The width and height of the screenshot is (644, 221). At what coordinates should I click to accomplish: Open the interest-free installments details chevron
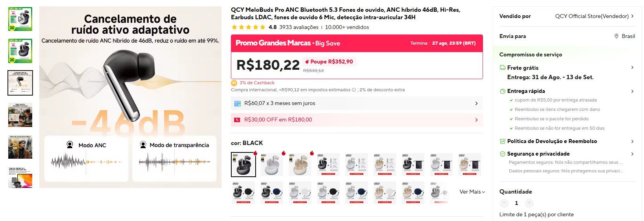[x=476, y=103]
